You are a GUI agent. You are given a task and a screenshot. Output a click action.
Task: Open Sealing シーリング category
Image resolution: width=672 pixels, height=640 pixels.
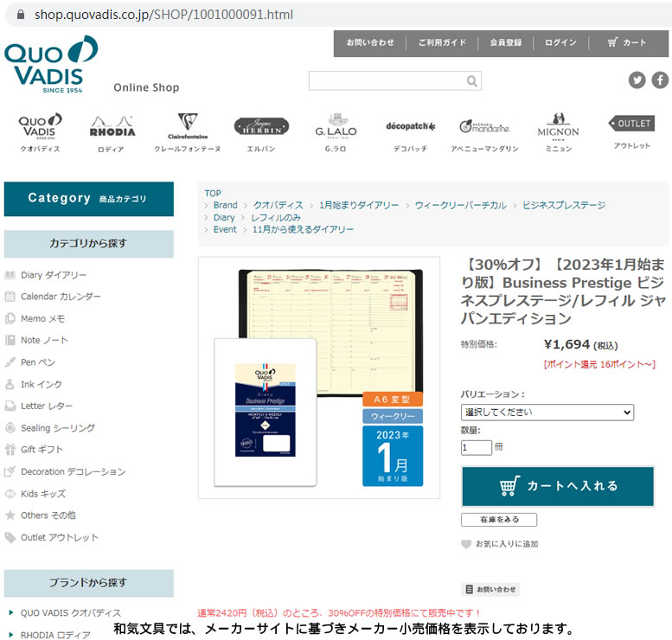click(x=58, y=428)
